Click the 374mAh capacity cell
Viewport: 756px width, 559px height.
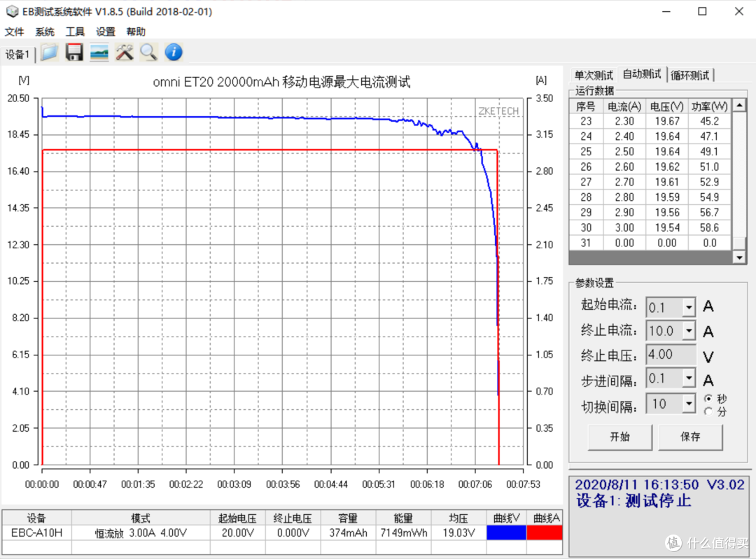tap(348, 532)
